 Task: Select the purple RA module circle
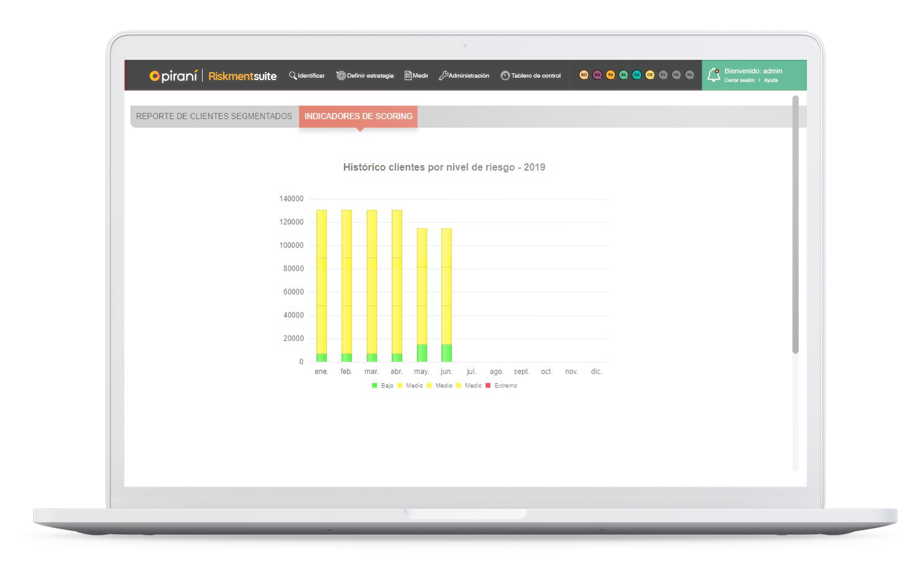coord(597,75)
